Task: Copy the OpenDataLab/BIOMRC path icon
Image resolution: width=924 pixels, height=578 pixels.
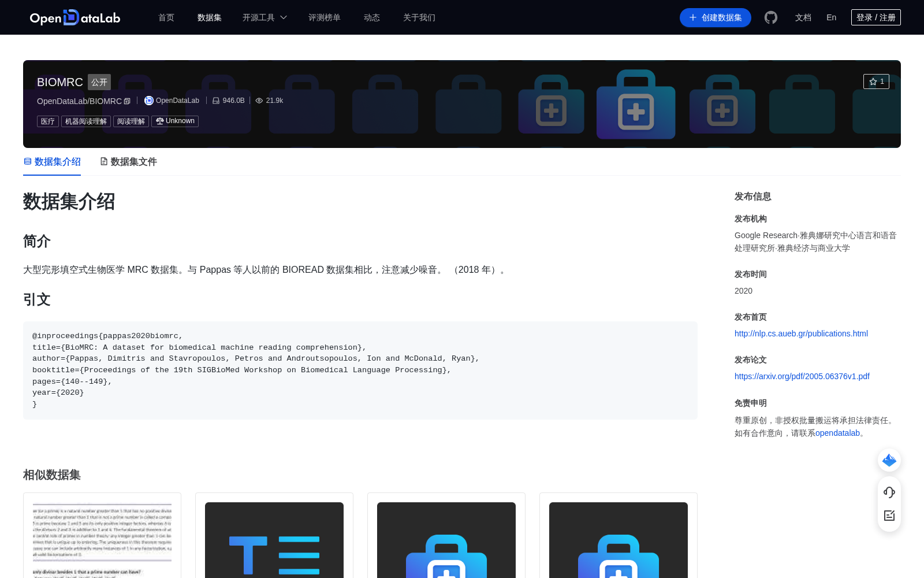Action: pos(128,101)
